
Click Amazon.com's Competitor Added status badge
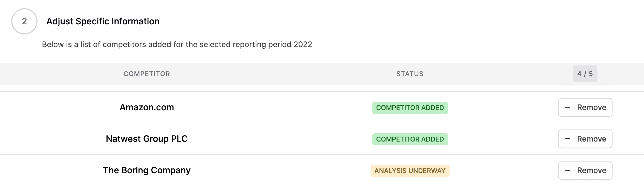tap(410, 108)
